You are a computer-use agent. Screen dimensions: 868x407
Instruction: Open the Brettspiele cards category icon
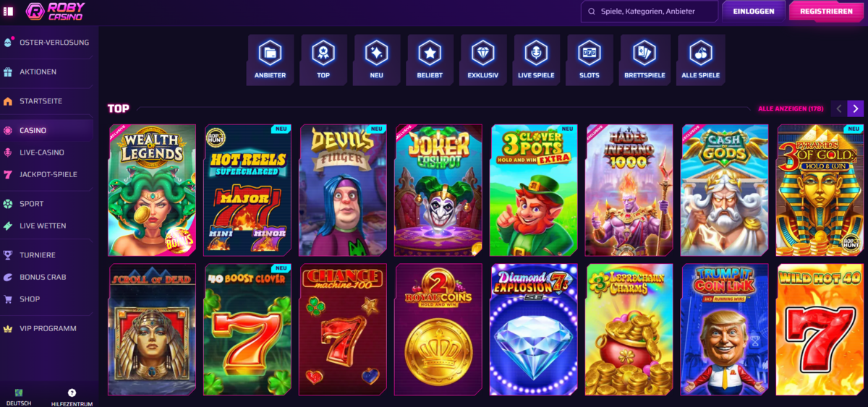(x=644, y=59)
